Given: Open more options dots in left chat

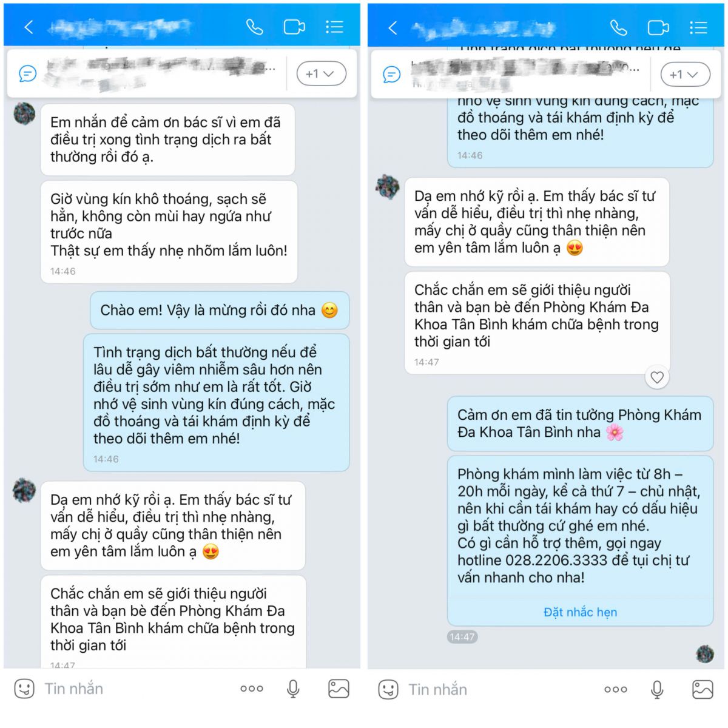Looking at the screenshot, I should pyautogui.click(x=251, y=689).
